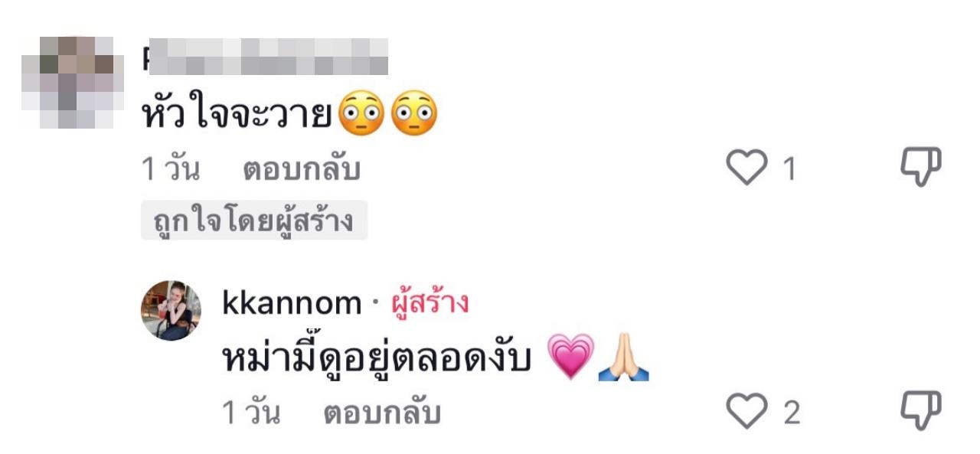Tap the "1 วัน" timestamp on kkannom's reply
This screenshot has width=980, height=454.
pos(251,414)
